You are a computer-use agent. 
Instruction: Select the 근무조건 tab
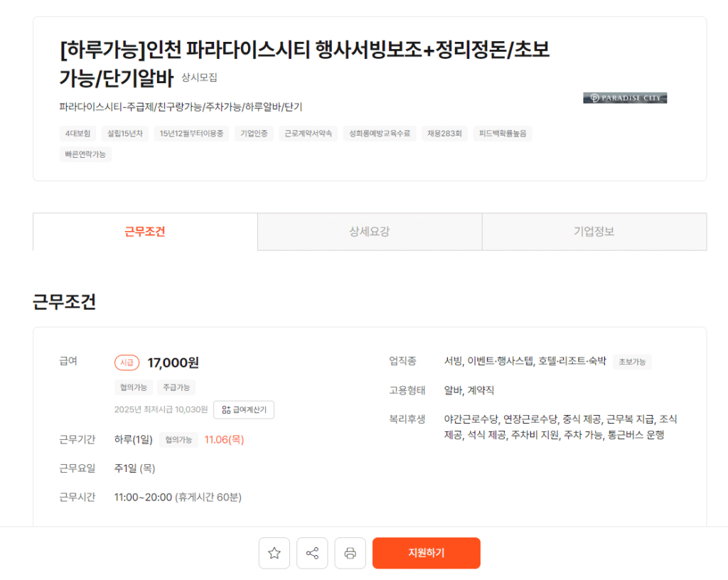click(x=144, y=232)
